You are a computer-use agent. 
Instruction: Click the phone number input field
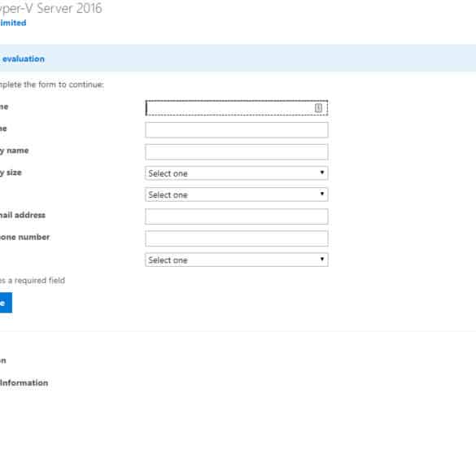click(x=237, y=238)
